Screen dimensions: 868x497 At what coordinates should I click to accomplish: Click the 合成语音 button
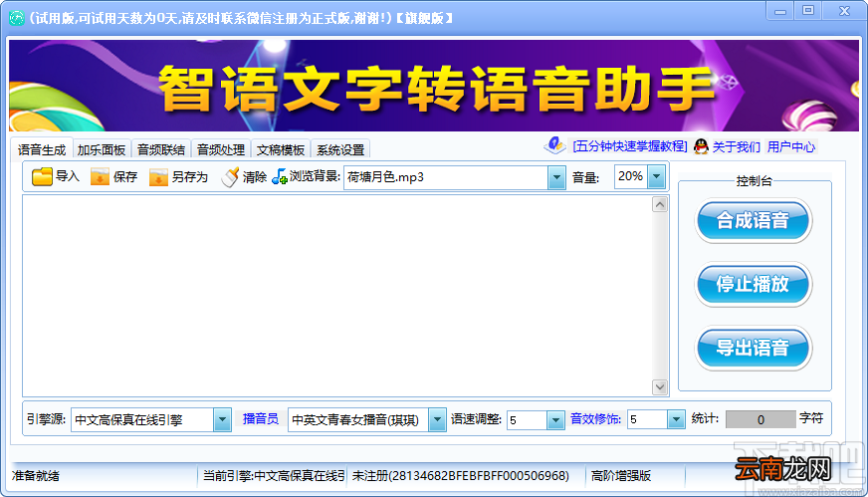[753, 220]
